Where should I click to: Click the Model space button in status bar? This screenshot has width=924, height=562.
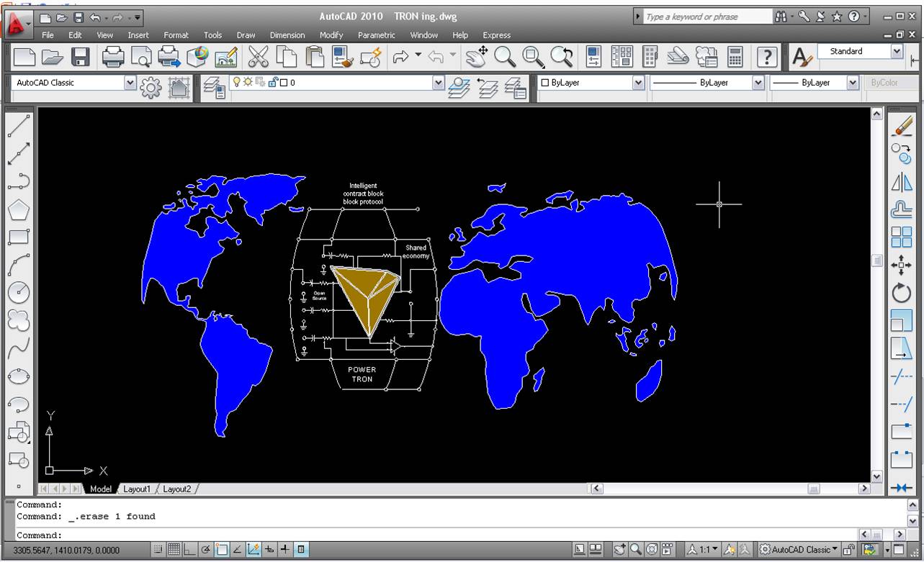pyautogui.click(x=580, y=550)
